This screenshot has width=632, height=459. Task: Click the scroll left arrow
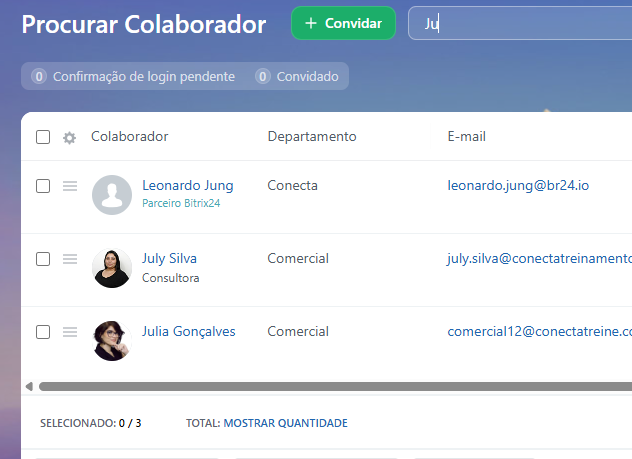(x=29, y=386)
